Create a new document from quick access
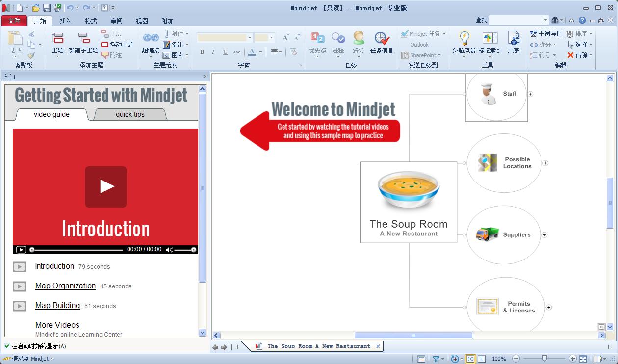 [20, 8]
